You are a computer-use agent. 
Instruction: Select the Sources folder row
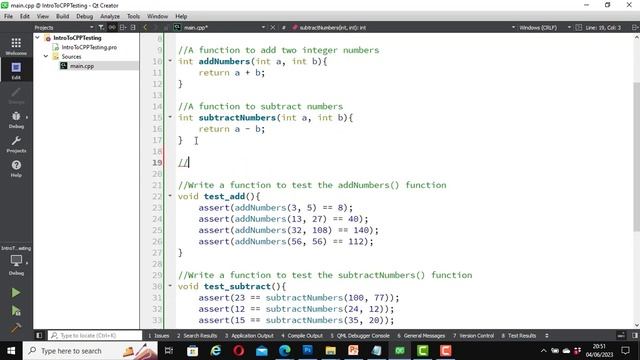click(71, 56)
